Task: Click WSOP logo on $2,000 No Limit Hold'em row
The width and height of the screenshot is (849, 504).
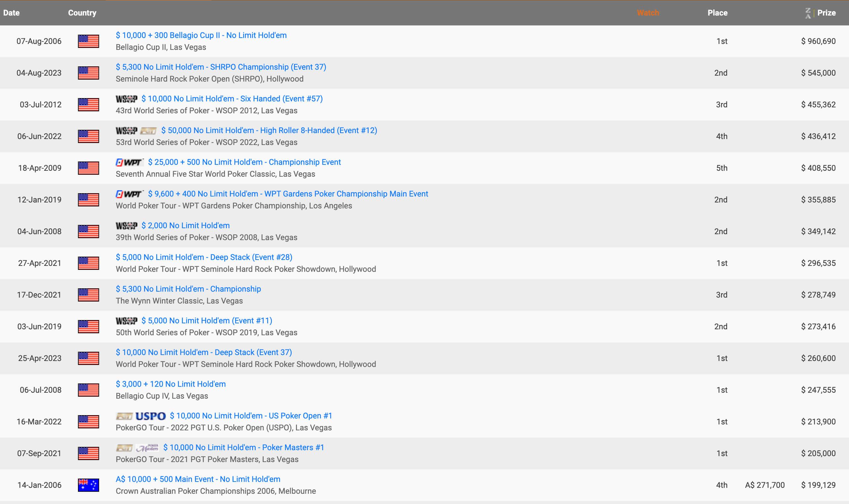Action: point(126,226)
